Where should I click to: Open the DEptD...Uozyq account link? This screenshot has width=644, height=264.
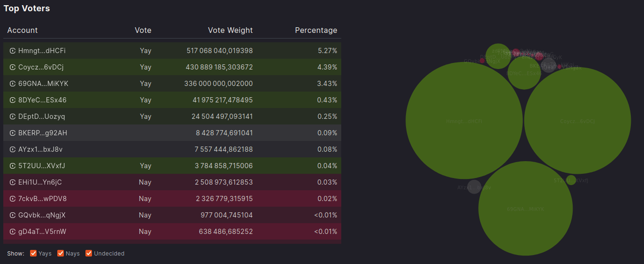42,116
